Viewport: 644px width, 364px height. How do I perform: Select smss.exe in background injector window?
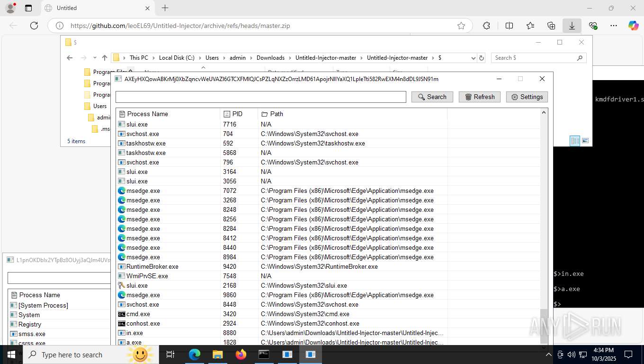tap(60, 334)
